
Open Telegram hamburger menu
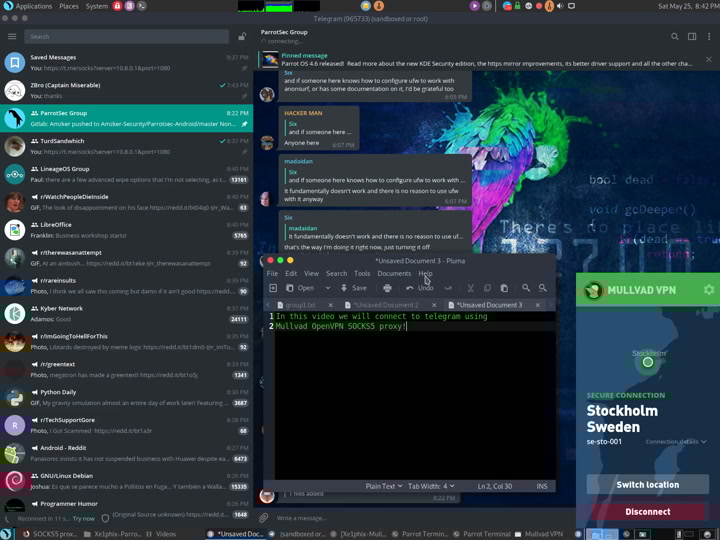pyautogui.click(x=12, y=36)
